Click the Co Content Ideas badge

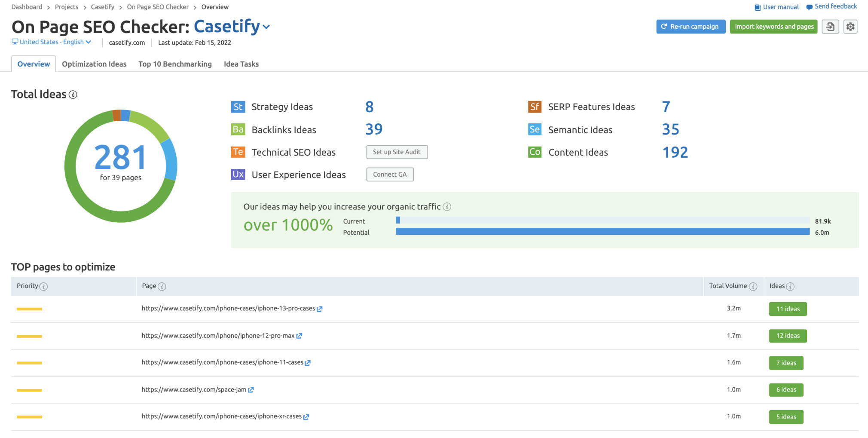pyautogui.click(x=535, y=152)
